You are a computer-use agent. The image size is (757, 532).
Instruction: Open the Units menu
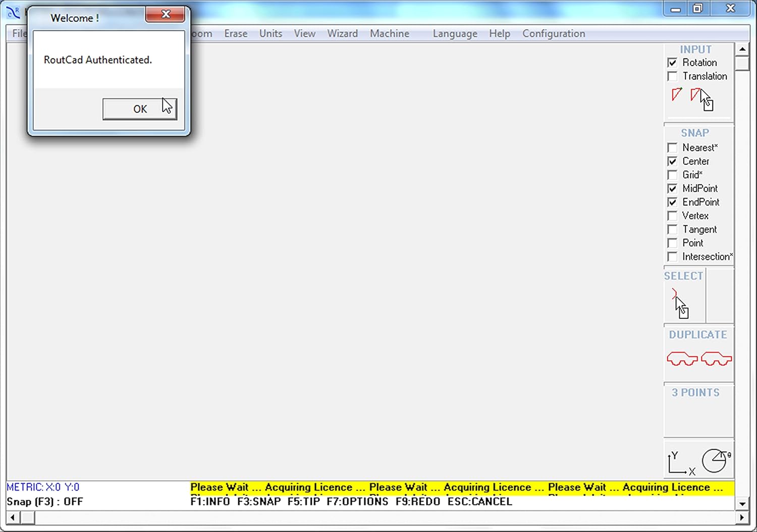click(x=271, y=33)
